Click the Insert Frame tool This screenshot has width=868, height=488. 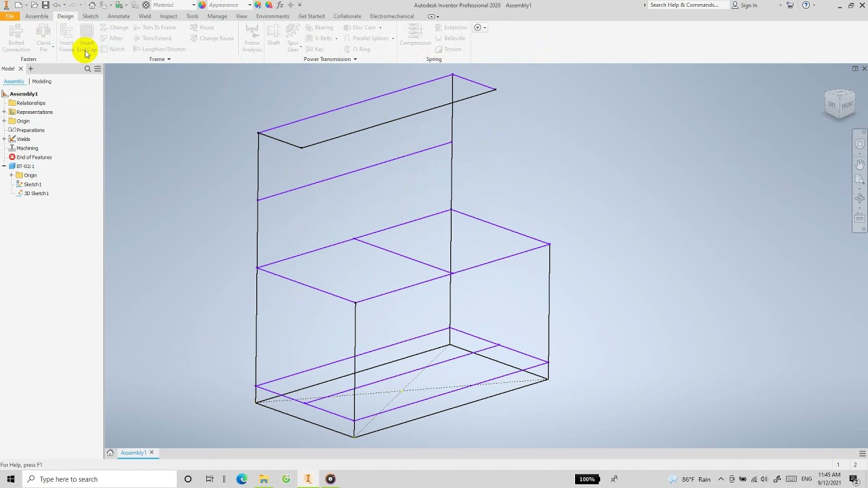point(66,38)
